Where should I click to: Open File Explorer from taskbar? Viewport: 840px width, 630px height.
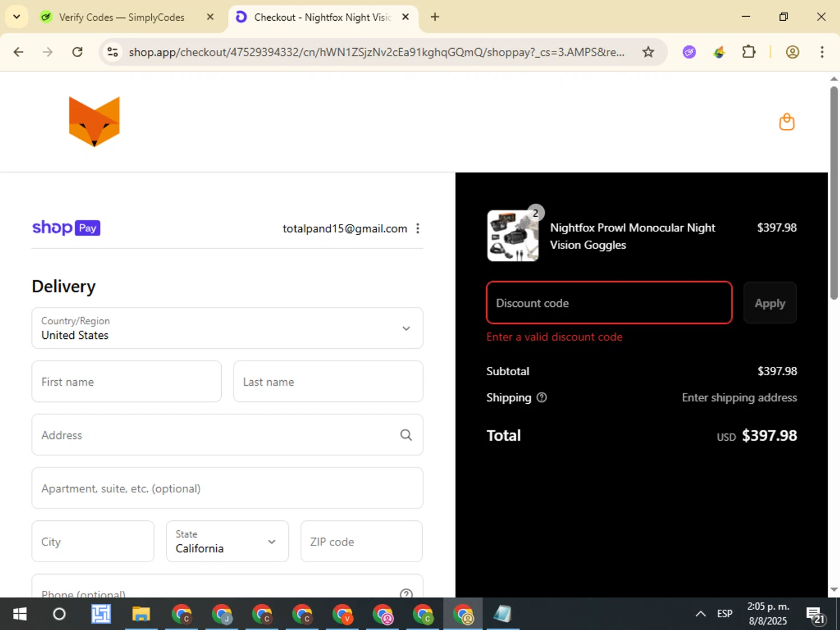(x=141, y=614)
